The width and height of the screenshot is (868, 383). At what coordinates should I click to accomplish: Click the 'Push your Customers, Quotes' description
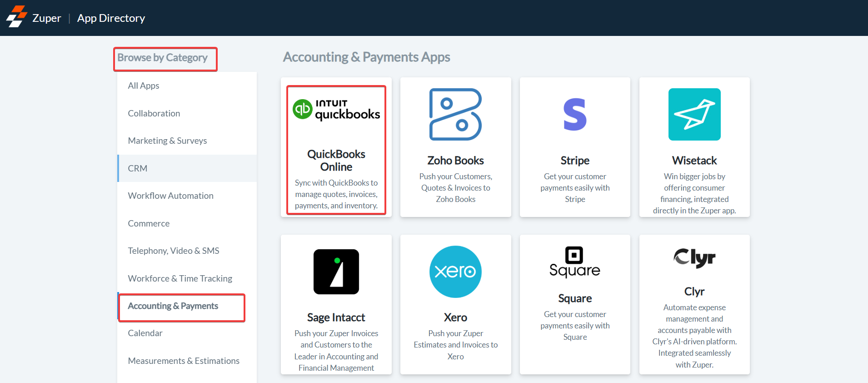pyautogui.click(x=455, y=188)
